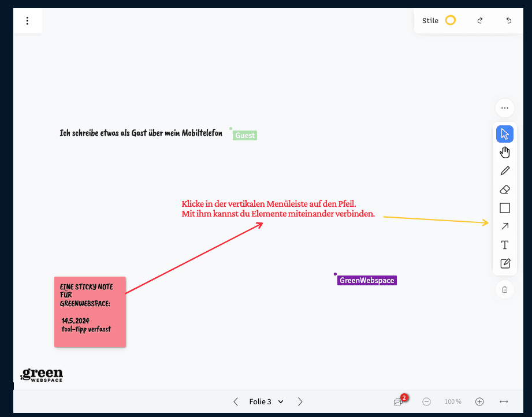Zoom out with the minus button
This screenshot has height=417, width=532.
pyautogui.click(x=427, y=401)
